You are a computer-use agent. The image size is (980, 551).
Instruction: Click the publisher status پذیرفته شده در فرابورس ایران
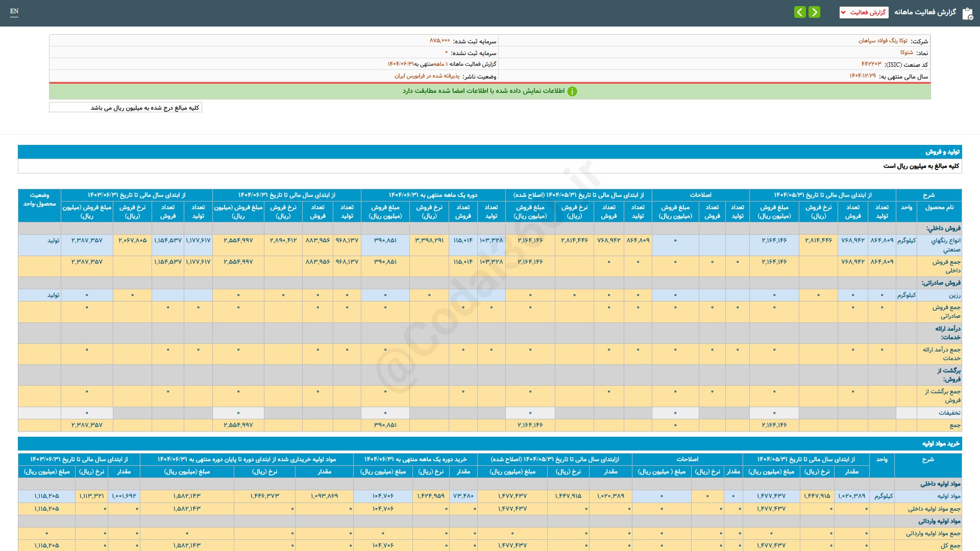coord(427,76)
